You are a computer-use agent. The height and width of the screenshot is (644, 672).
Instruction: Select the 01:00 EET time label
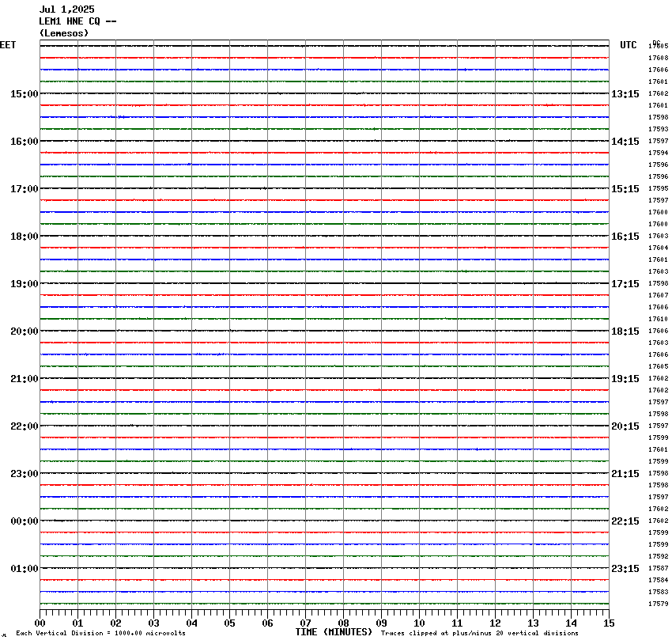(x=25, y=569)
